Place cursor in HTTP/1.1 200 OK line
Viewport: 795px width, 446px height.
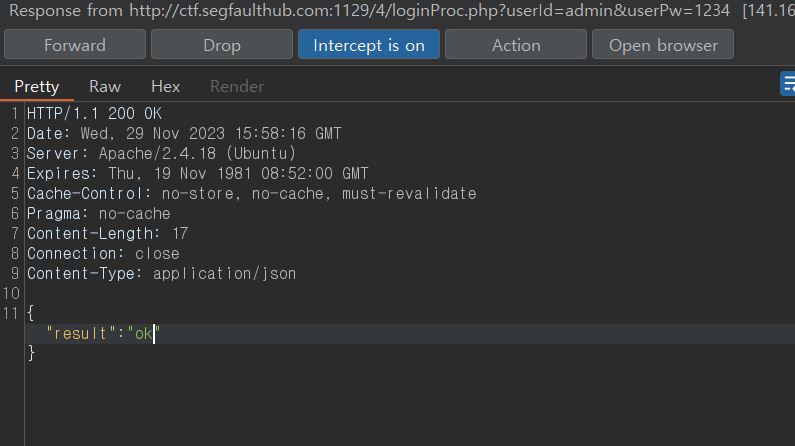pyautogui.click(x=94, y=114)
